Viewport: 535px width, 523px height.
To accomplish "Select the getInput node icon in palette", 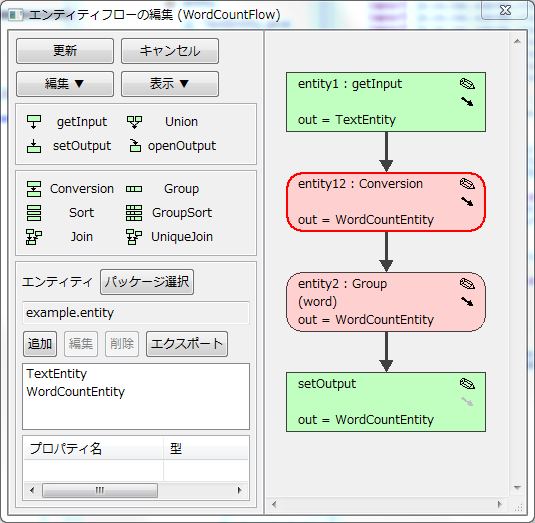I will [x=34, y=122].
